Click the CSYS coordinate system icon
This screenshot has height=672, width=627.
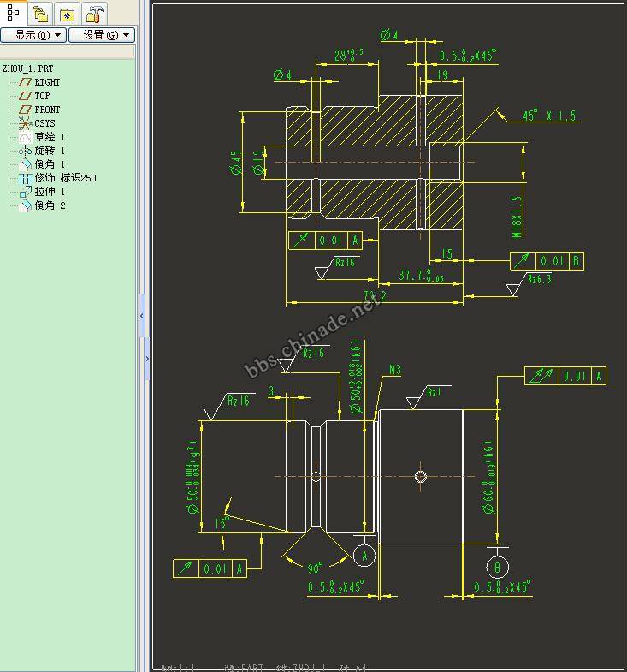pos(26,123)
